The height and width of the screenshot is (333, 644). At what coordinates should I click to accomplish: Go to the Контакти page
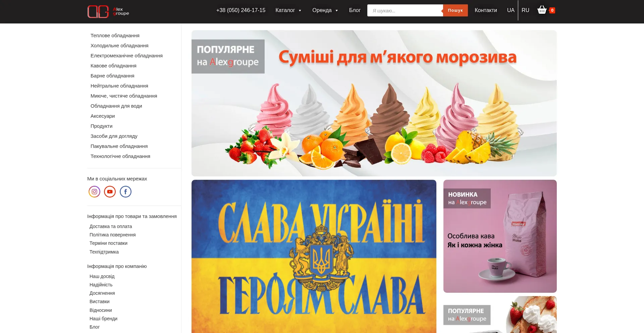pyautogui.click(x=485, y=10)
